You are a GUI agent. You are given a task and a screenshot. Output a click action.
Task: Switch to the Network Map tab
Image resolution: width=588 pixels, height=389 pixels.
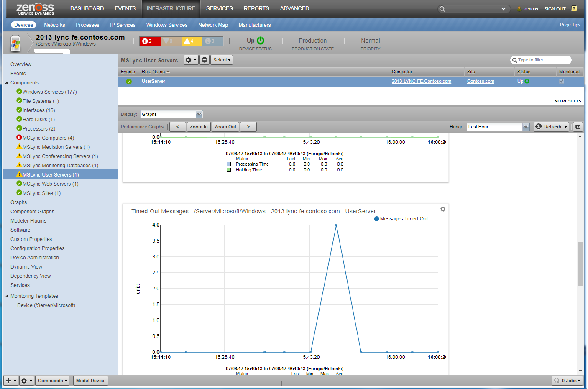coord(213,25)
